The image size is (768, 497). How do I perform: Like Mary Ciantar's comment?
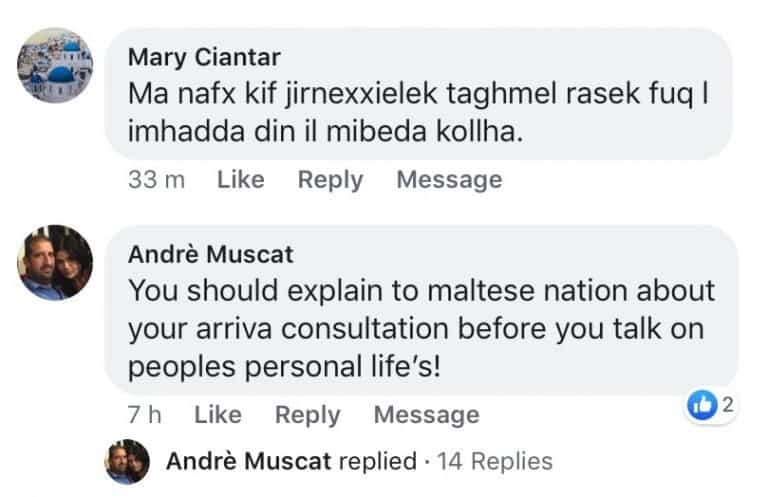(x=241, y=180)
